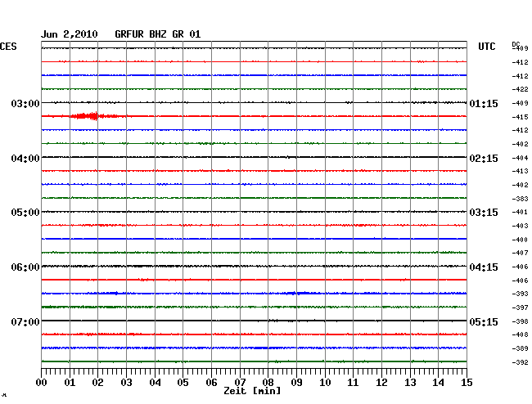Click the UTC time label '03:15'
532x404 pixels.
pos(484,213)
